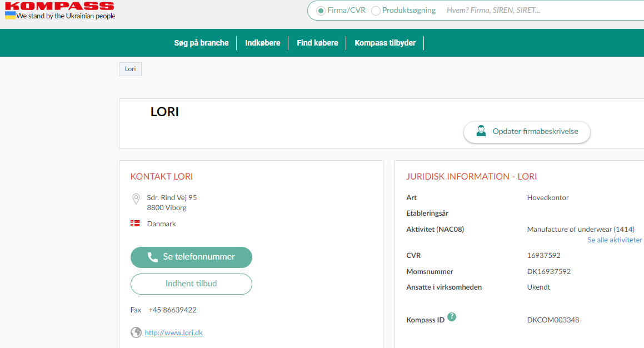Click the fax number +45 86639422
644x348 pixels.
[172, 310]
